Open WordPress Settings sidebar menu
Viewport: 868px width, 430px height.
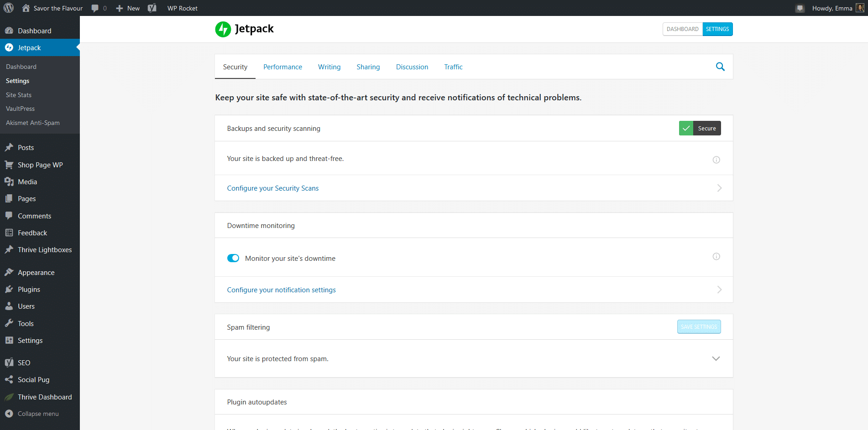coord(40,340)
